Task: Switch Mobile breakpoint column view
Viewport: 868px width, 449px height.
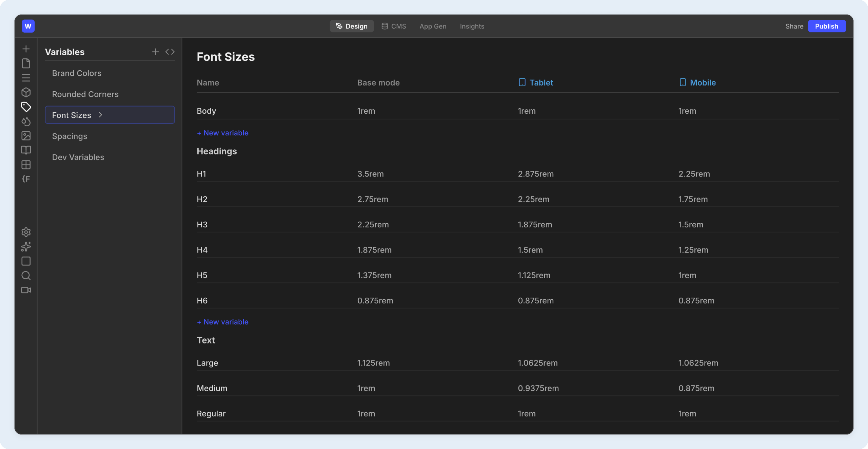Action: tap(697, 82)
